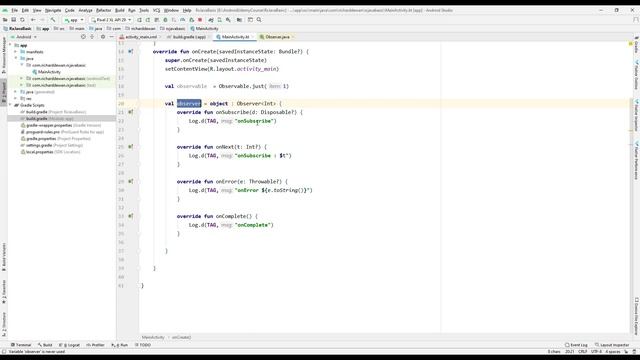This screenshot has width=640, height=360.
Task: Open the Navigate menu
Action: 53,10
